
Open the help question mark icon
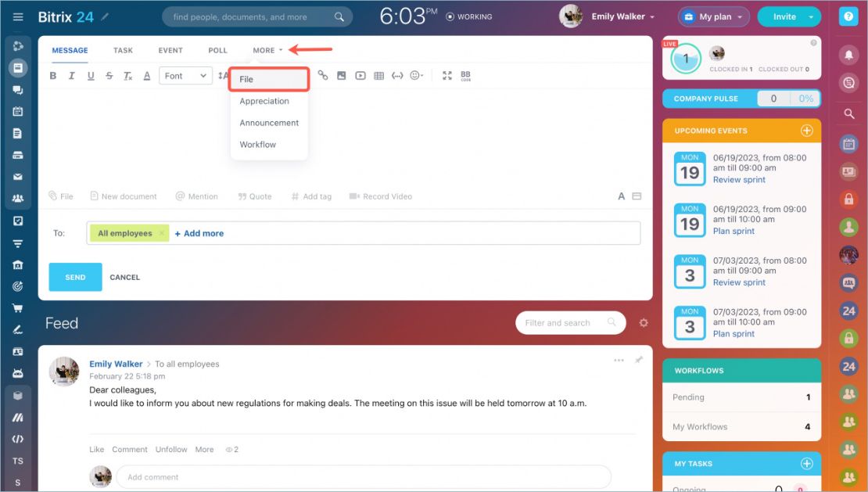click(848, 16)
